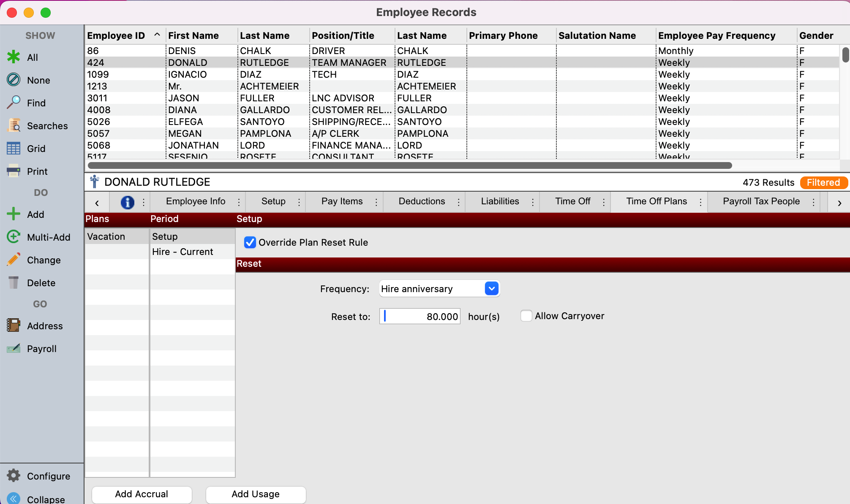Click the Add Accrual button
Viewport: 850px width, 504px height.
click(x=142, y=494)
